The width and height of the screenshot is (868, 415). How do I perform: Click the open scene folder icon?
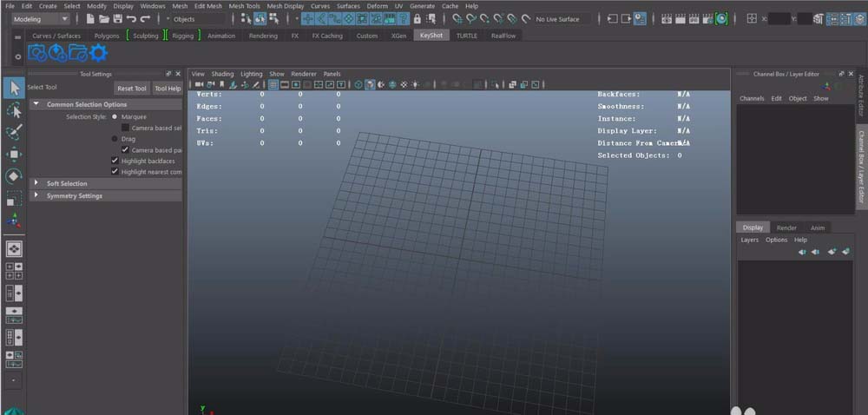point(103,19)
